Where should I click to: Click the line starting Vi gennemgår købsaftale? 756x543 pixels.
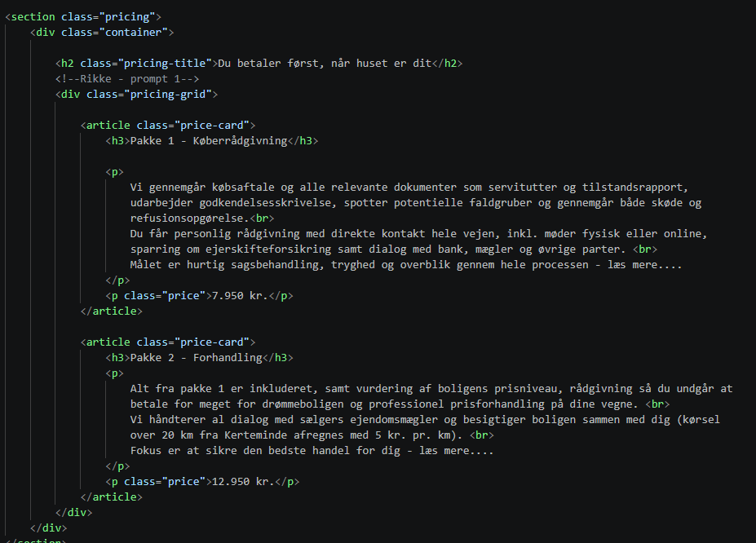coord(409,187)
